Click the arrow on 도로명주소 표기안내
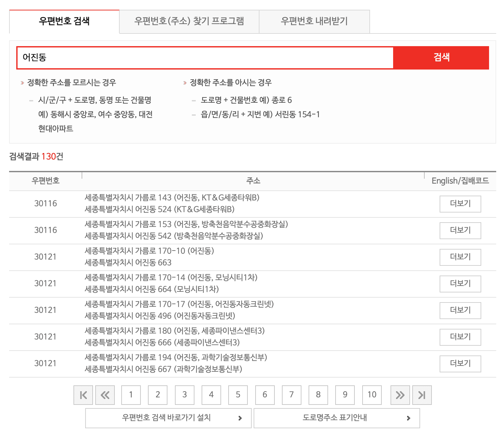The image size is (504, 438). (409, 418)
